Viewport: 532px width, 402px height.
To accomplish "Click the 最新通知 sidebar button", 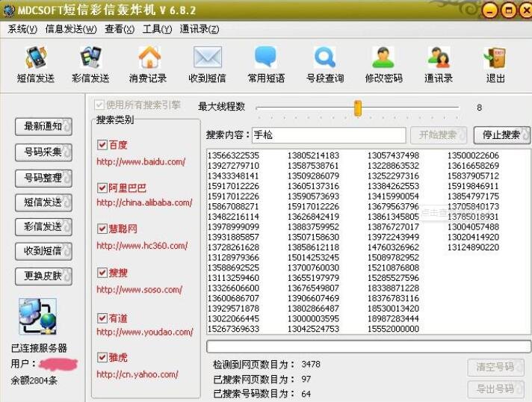I will click(x=43, y=126).
